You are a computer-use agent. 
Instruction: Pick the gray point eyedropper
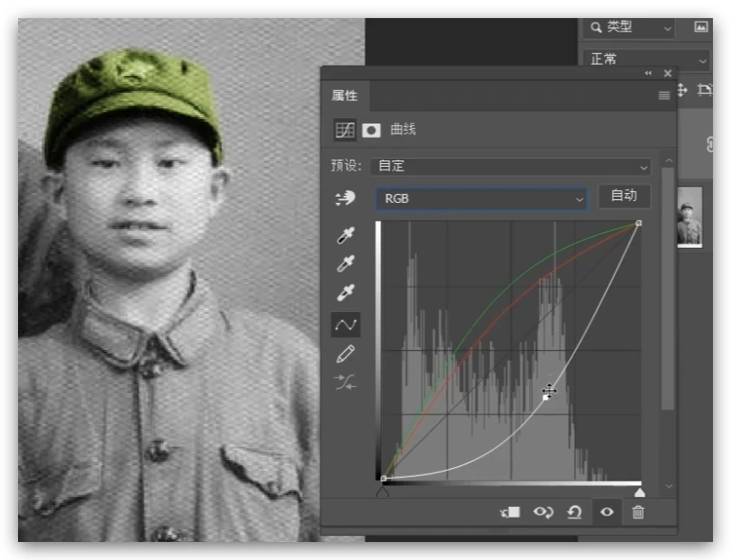pos(345,264)
